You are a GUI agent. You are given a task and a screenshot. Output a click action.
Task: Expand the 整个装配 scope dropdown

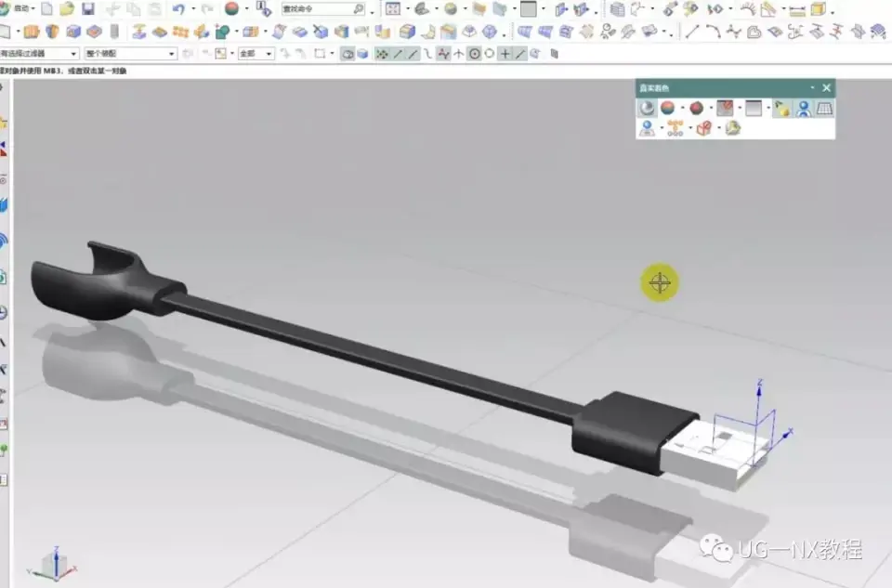[x=130, y=54]
